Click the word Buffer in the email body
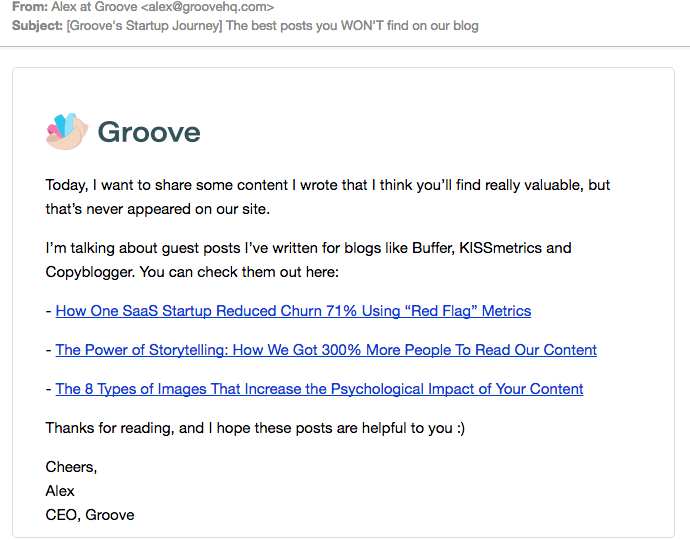This screenshot has height=540, width=690. 431,247
